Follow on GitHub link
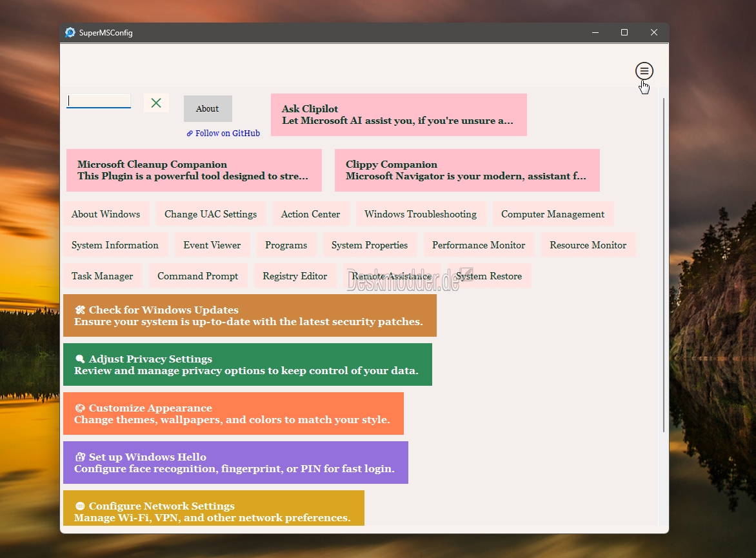Image resolution: width=756 pixels, height=558 pixels. pos(223,133)
